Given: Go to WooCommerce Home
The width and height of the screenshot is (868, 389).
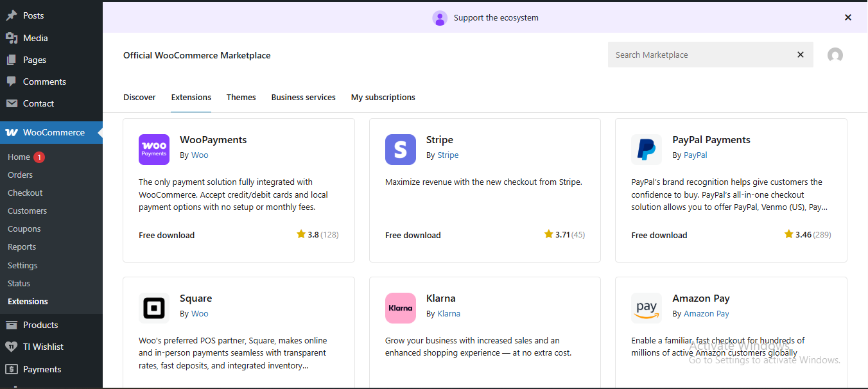Looking at the screenshot, I should [x=19, y=157].
